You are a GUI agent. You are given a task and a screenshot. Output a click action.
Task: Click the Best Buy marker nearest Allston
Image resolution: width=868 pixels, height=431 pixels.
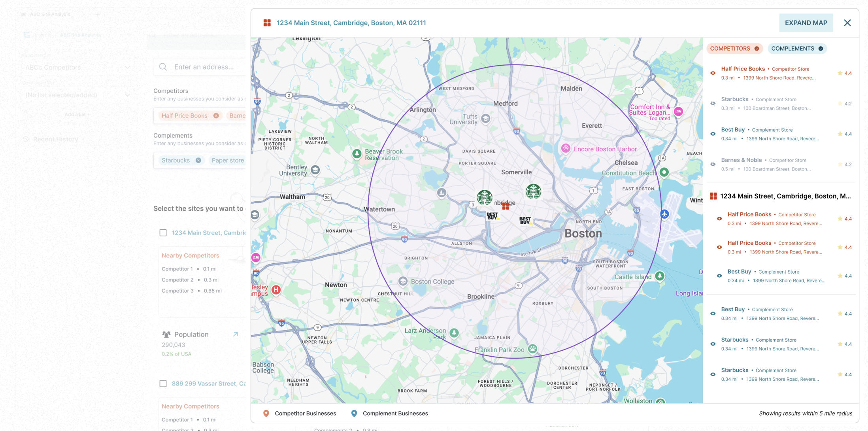coord(492,216)
